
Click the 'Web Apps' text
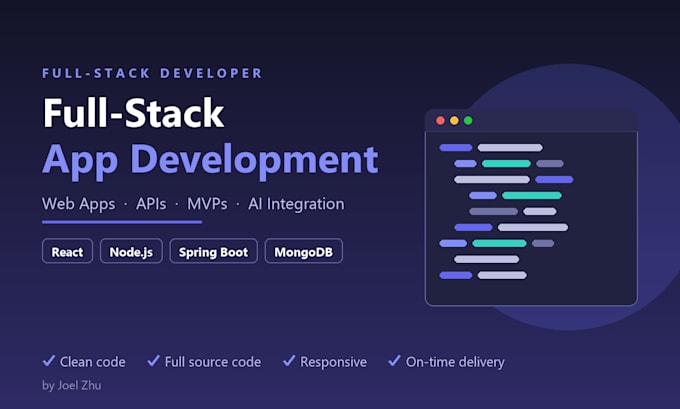pos(78,204)
